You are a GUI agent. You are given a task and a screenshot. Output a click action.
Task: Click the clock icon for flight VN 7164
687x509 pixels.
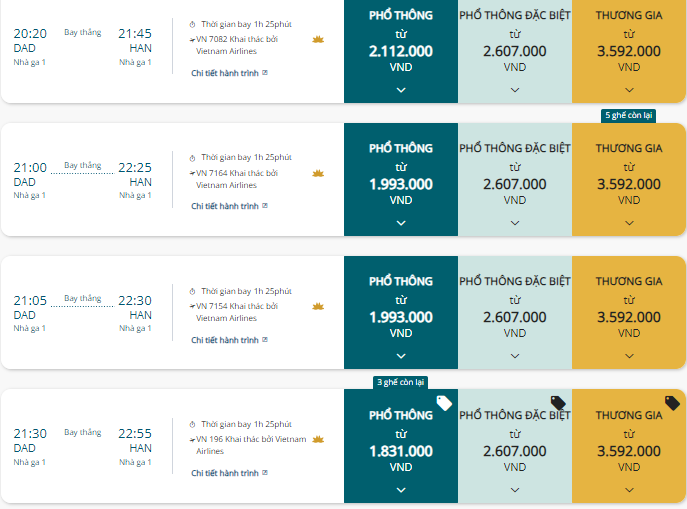point(192,158)
